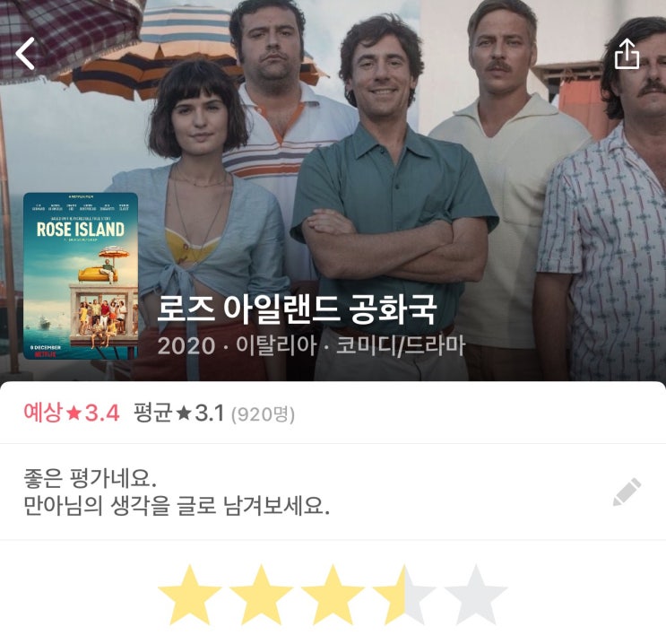
Task: Tap the back arrow icon
Action: [x=24, y=54]
